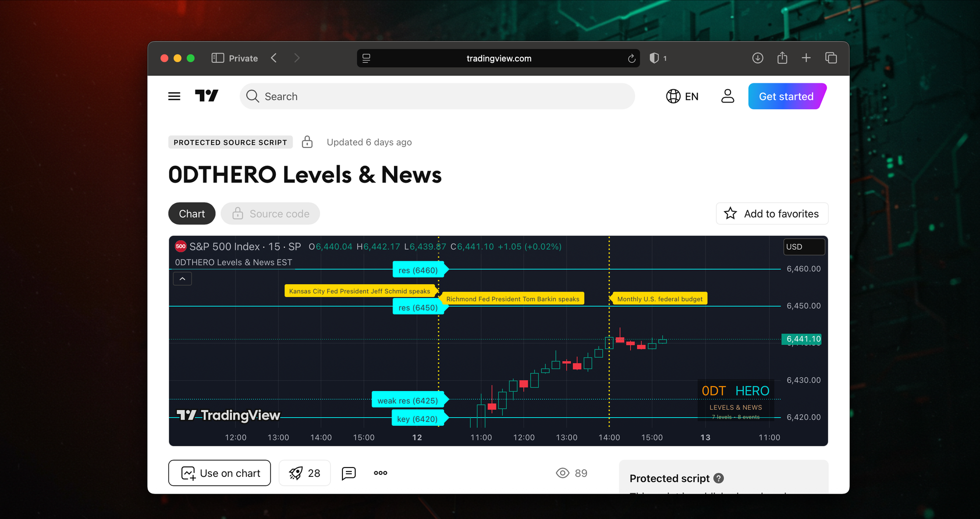Show browser downloads
This screenshot has height=519, width=980.
point(758,58)
